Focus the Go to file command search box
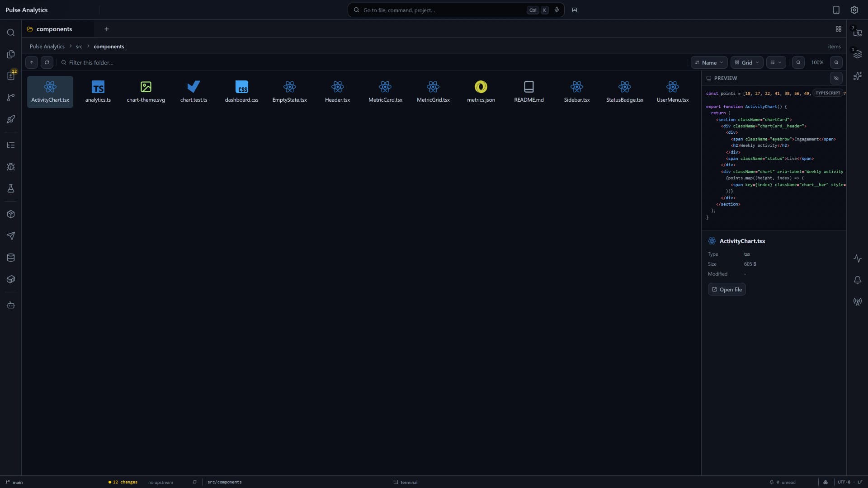 (456, 10)
